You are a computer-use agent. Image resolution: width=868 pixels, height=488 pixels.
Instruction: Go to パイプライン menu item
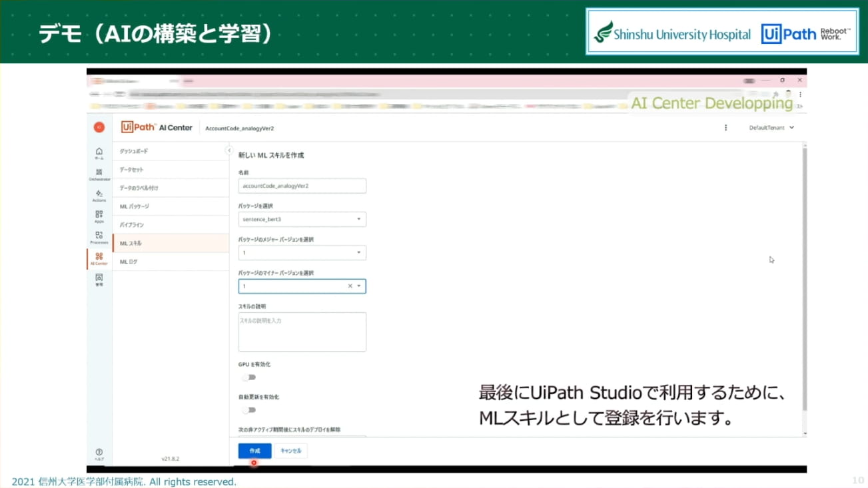pos(171,225)
